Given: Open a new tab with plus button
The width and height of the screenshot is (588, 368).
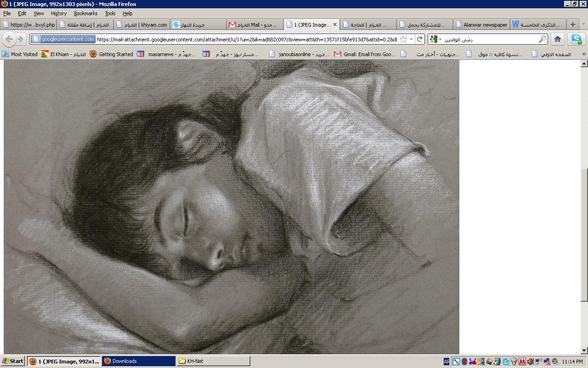Looking at the screenshot, I should point(572,24).
